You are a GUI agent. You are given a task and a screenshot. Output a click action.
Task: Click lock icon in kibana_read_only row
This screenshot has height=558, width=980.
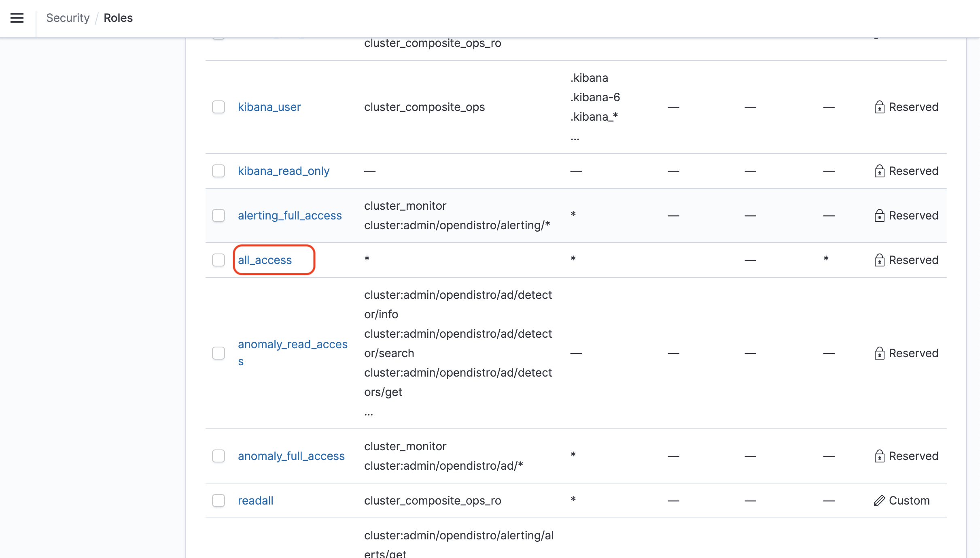coord(879,171)
